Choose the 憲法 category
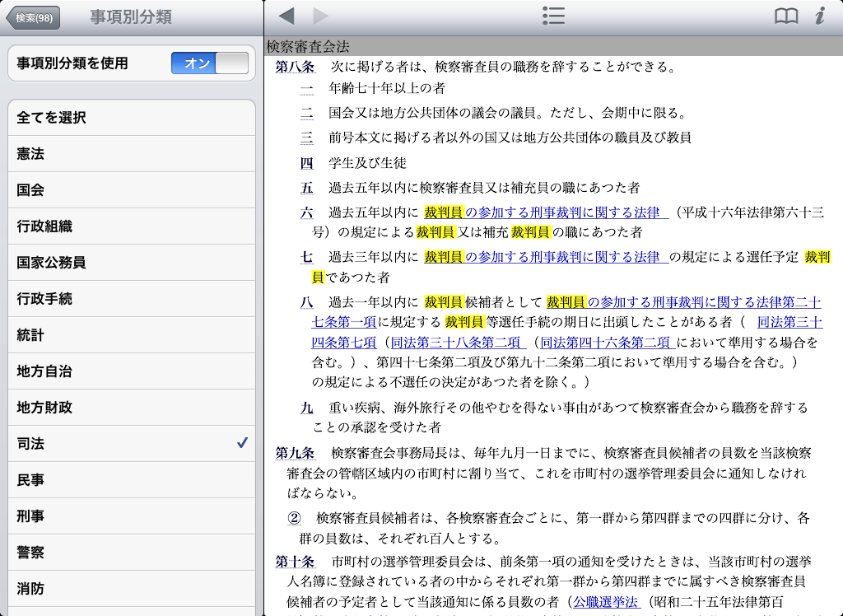Image resolution: width=843 pixels, height=616 pixels. pos(132,154)
